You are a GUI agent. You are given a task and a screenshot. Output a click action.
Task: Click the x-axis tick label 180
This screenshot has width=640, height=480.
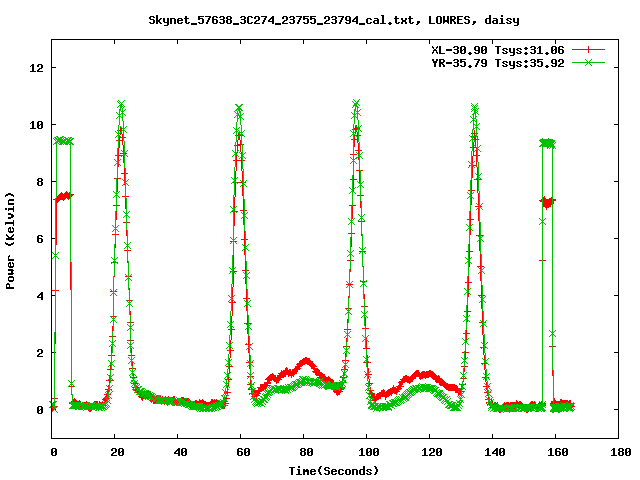[x=621, y=452]
